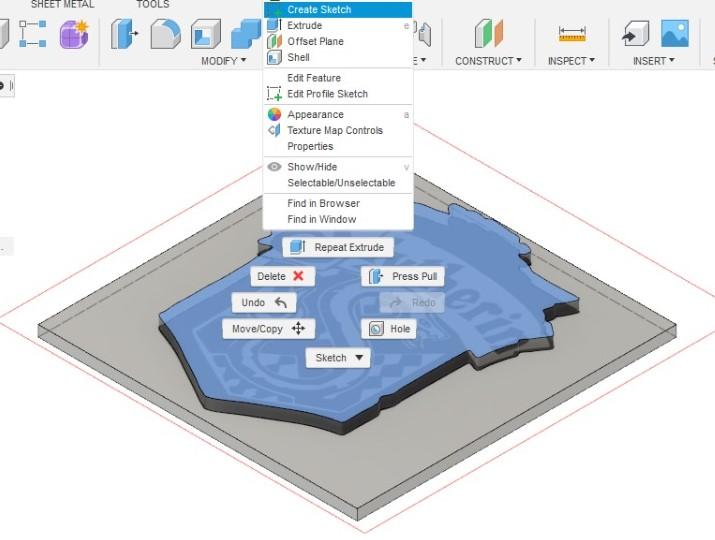Screen dimensions: 715x540
Task: Click Delete in the marking menu
Action: tap(283, 276)
